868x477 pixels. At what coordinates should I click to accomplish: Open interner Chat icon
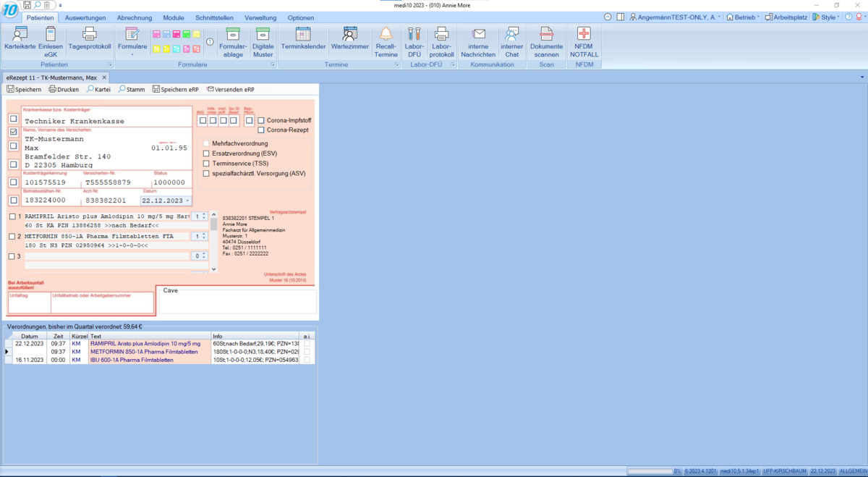click(x=512, y=41)
